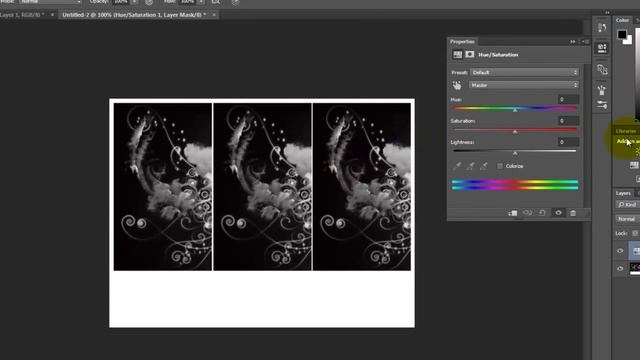The width and height of the screenshot is (640, 360).
Task: Select the add-to-sample eyedropper tool
Action: pos(471,166)
